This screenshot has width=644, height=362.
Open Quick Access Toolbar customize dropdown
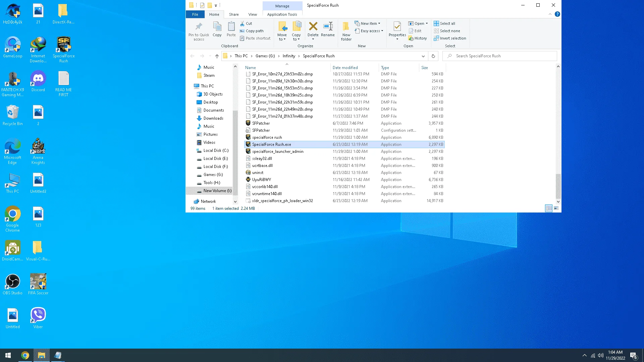point(216,5)
